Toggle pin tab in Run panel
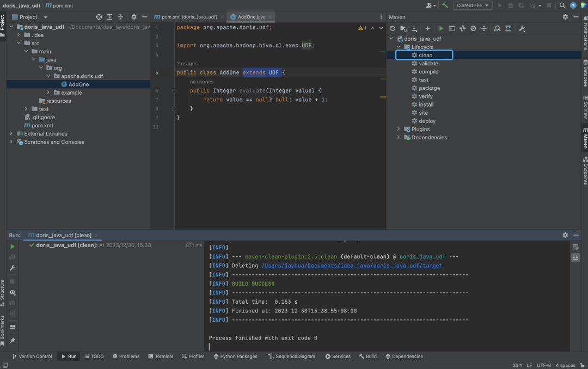 coord(13,341)
